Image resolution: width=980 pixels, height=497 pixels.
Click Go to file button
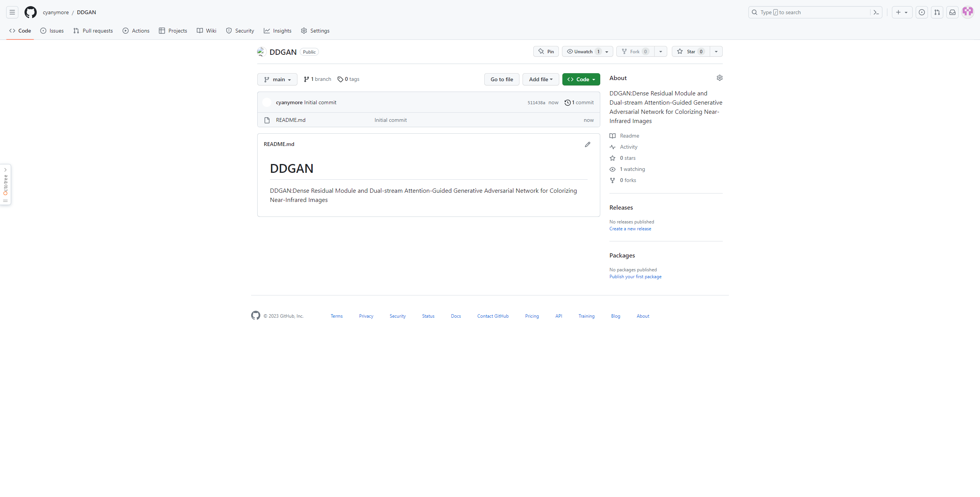click(x=501, y=79)
